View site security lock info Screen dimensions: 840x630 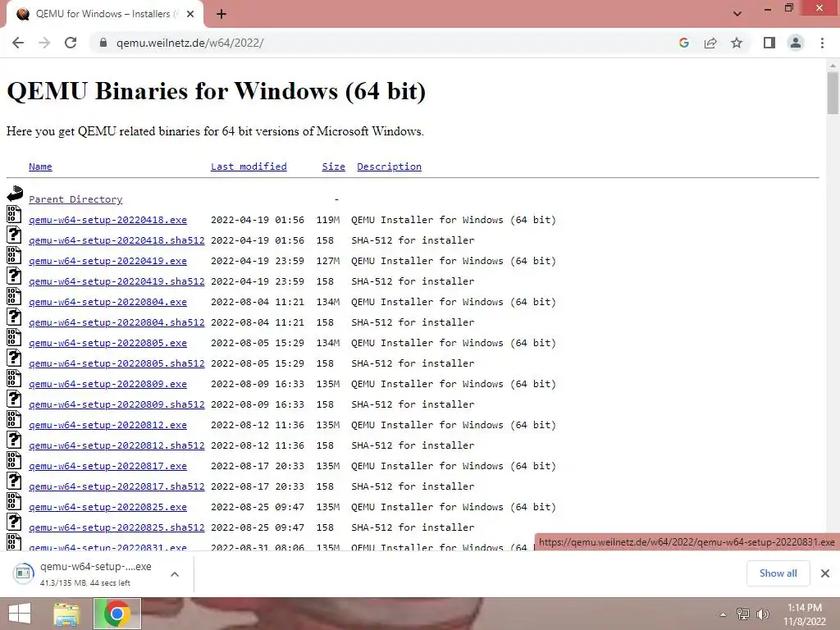[103, 43]
